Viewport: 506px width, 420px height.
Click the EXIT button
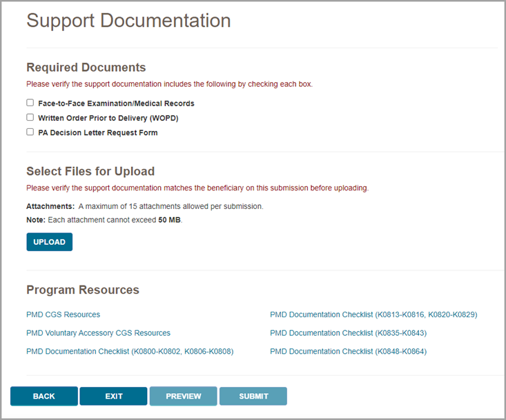point(113,396)
